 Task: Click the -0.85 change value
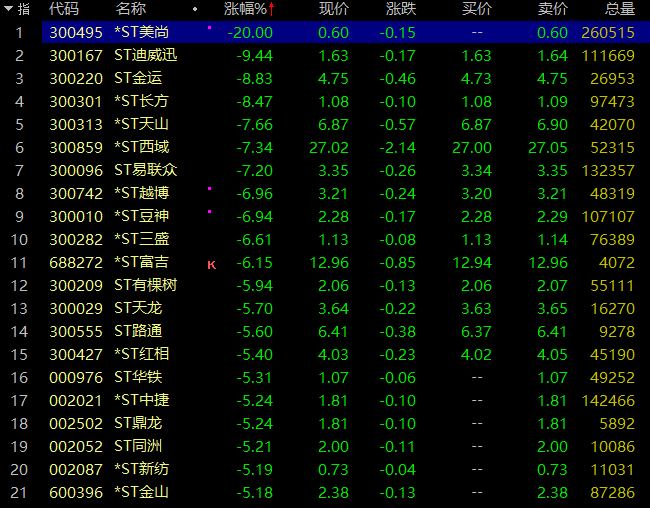[x=398, y=263]
